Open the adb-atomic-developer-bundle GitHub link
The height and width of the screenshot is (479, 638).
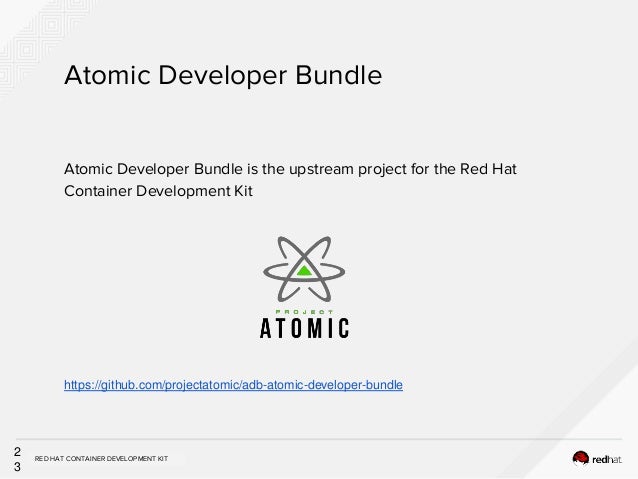tap(233, 385)
